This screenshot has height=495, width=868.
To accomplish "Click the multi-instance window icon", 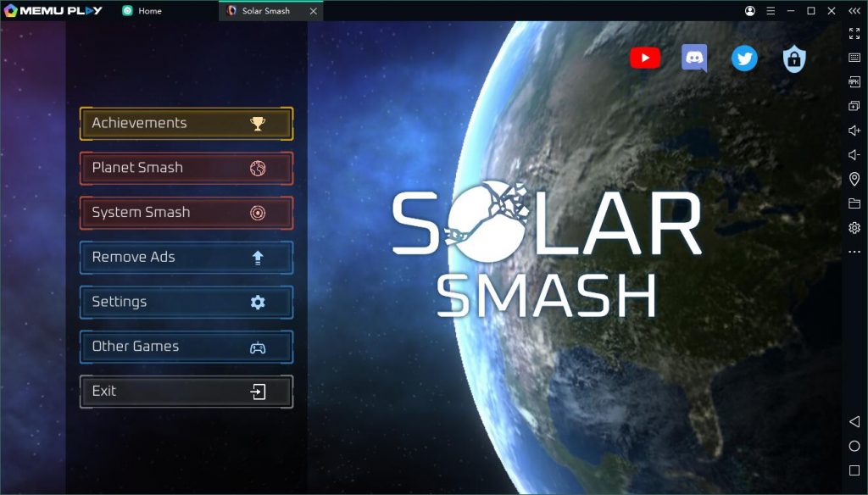I will click(854, 106).
